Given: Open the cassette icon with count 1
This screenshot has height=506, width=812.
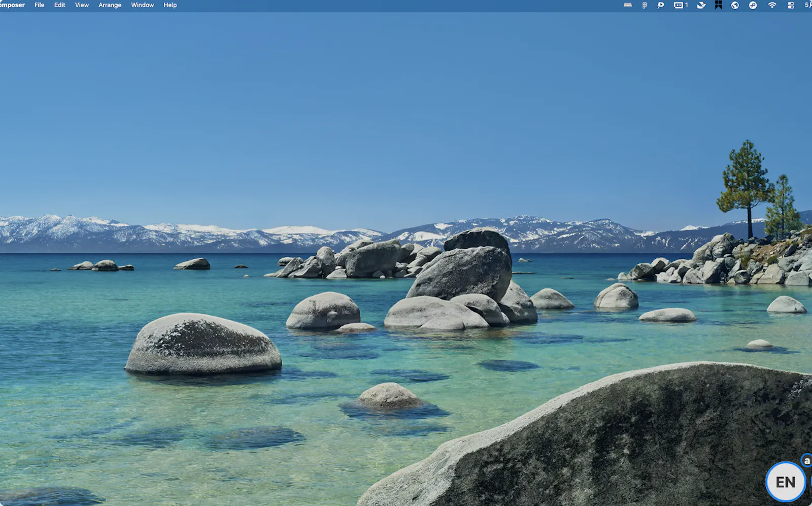Looking at the screenshot, I should click(x=681, y=5).
